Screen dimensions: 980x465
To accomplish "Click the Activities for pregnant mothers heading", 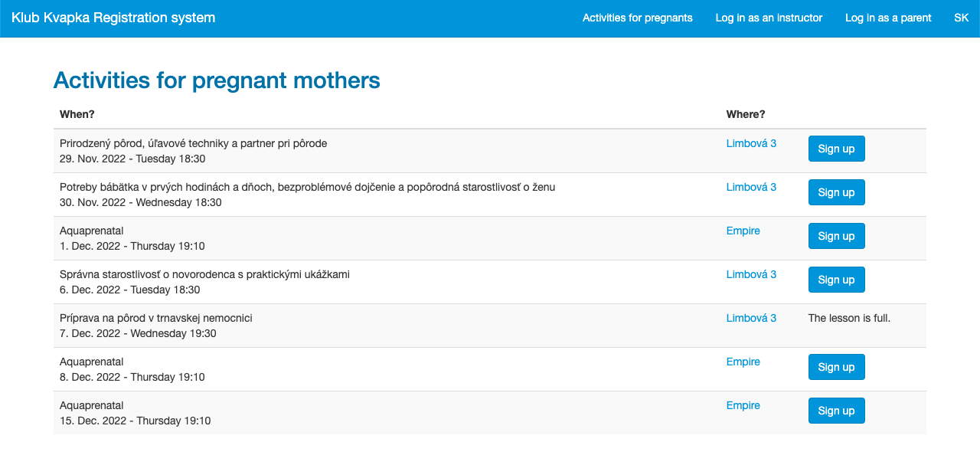I will (x=217, y=80).
